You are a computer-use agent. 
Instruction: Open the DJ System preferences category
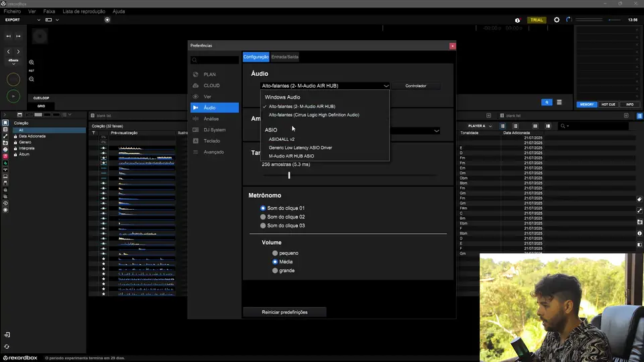[x=215, y=129]
